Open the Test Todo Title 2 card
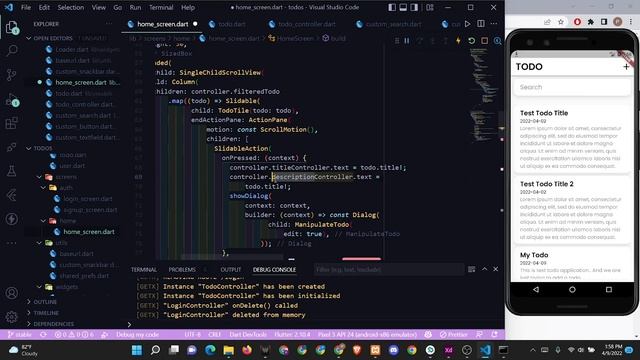The width and height of the screenshot is (640, 360). point(572,210)
